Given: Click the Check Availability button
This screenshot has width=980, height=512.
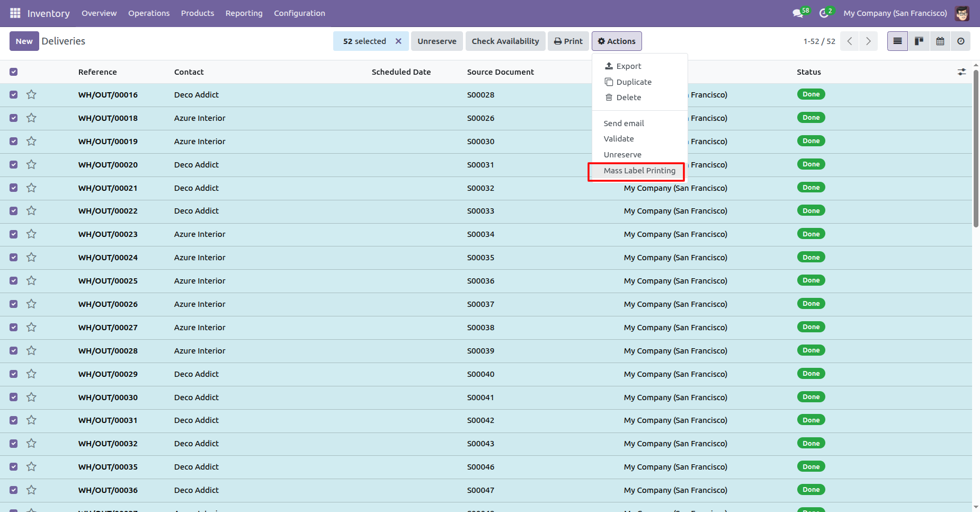Looking at the screenshot, I should pos(505,41).
